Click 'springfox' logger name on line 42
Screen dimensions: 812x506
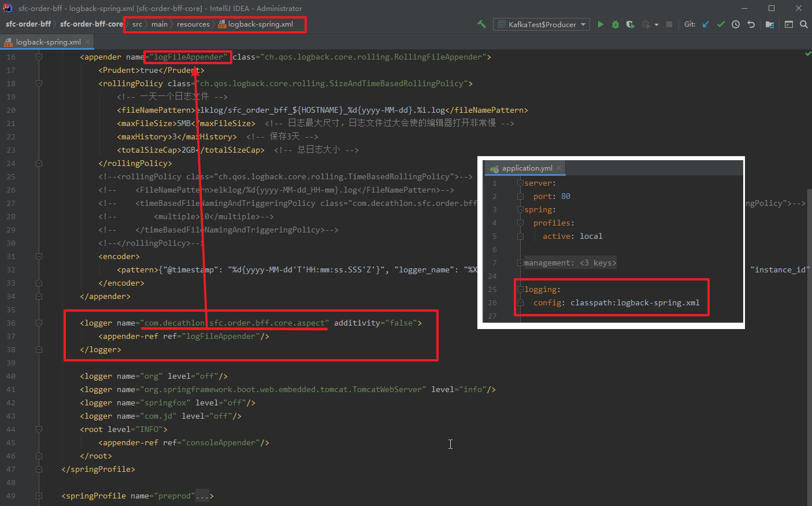pyautogui.click(x=165, y=402)
